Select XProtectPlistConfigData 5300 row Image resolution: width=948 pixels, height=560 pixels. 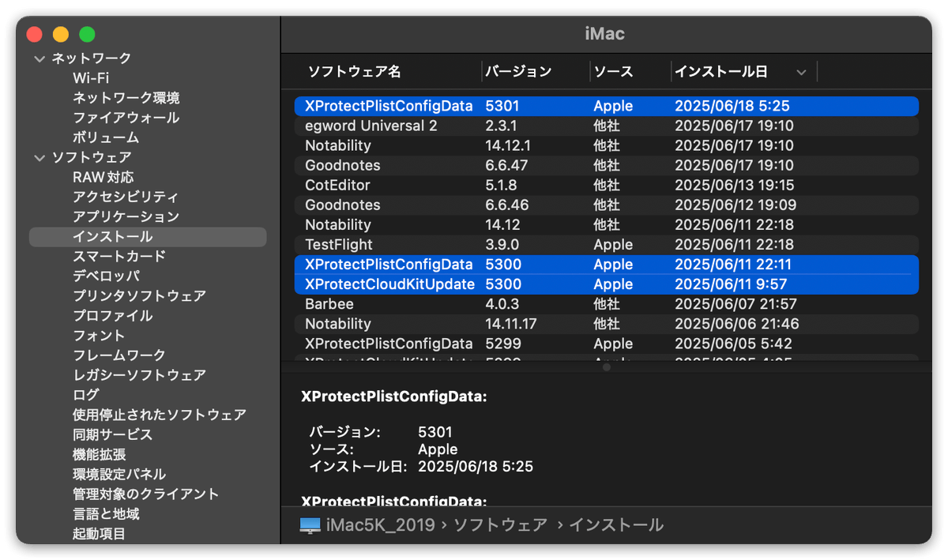point(606,265)
